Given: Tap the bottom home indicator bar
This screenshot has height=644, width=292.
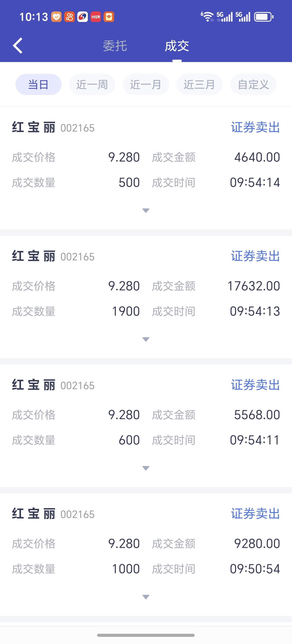Looking at the screenshot, I should click(x=146, y=635).
